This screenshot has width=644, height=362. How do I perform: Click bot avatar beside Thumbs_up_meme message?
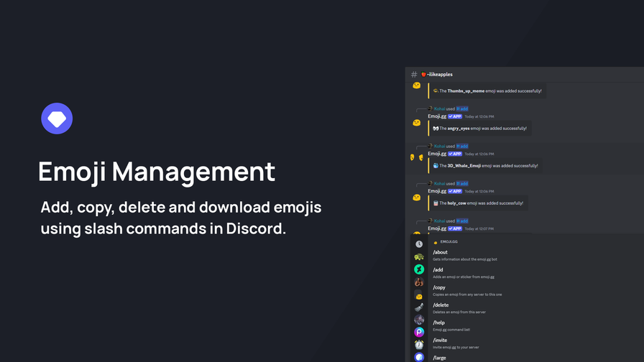(x=416, y=85)
